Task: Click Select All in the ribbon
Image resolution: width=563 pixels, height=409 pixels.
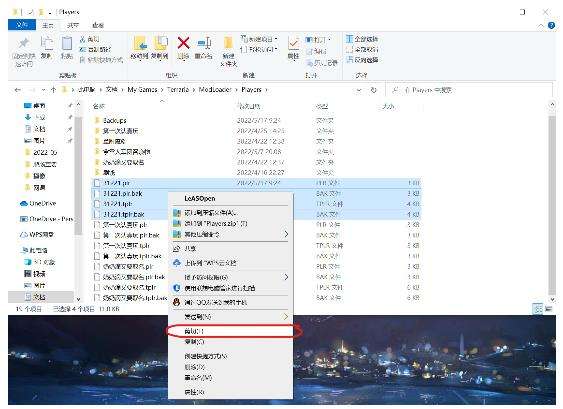Action: 362,39
